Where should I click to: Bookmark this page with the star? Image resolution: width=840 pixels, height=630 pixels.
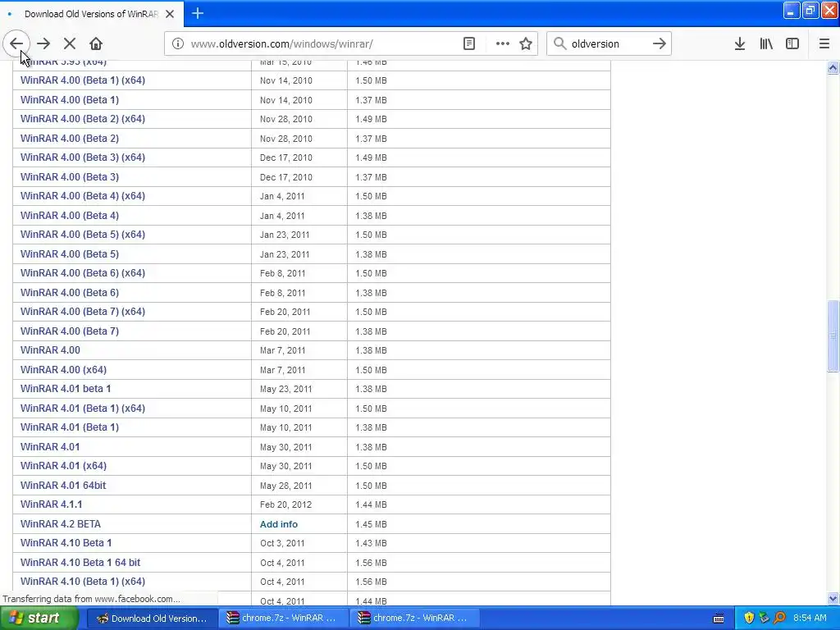click(x=526, y=43)
